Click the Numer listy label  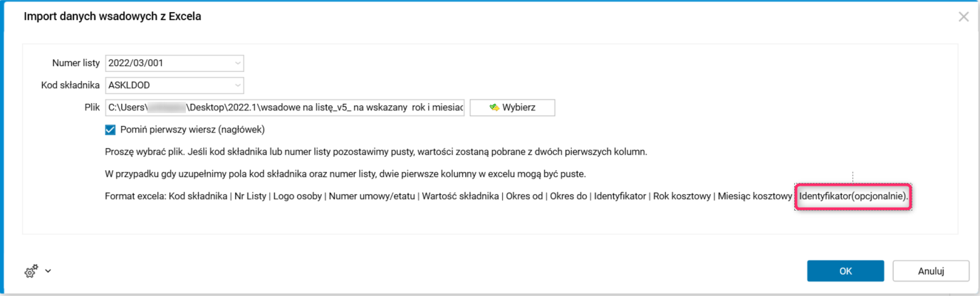[x=76, y=63]
